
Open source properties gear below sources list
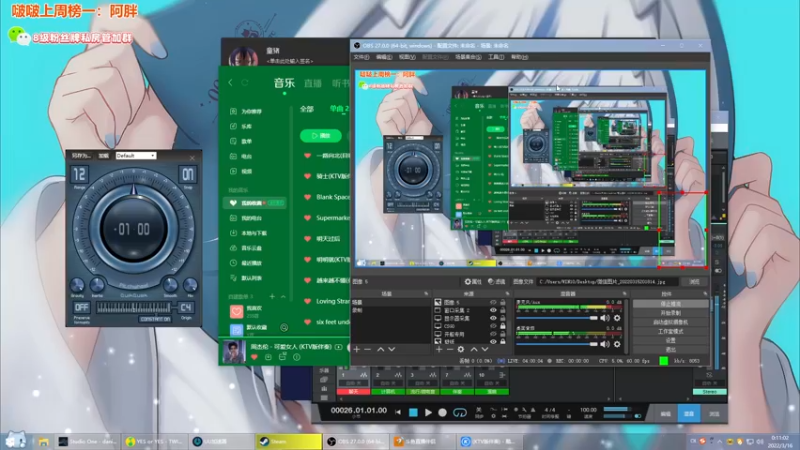coord(461,349)
